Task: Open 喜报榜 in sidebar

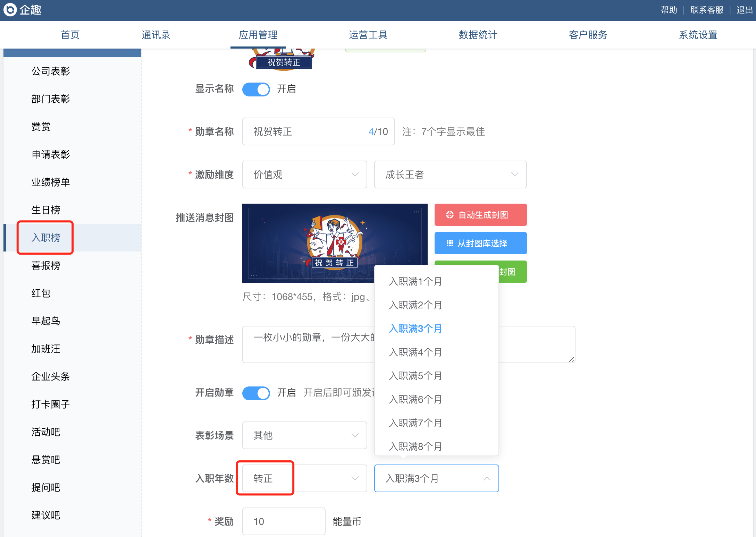Action: pyautogui.click(x=72, y=265)
